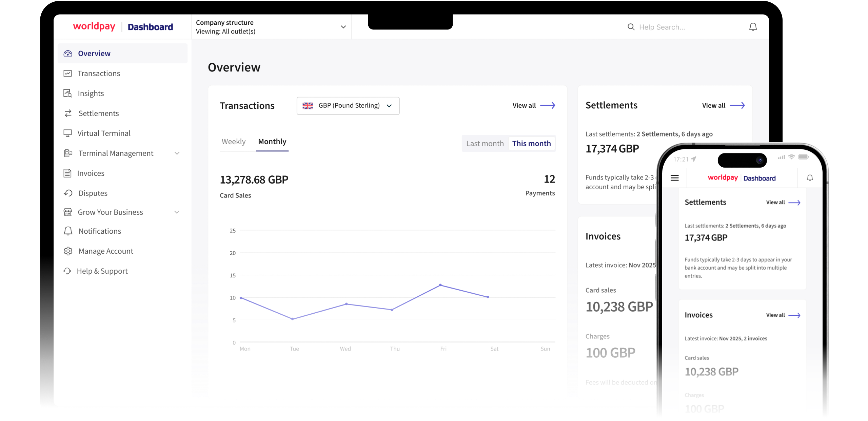Select the Last month toggle option
Viewport: 868px width, 421px height.
click(x=485, y=144)
